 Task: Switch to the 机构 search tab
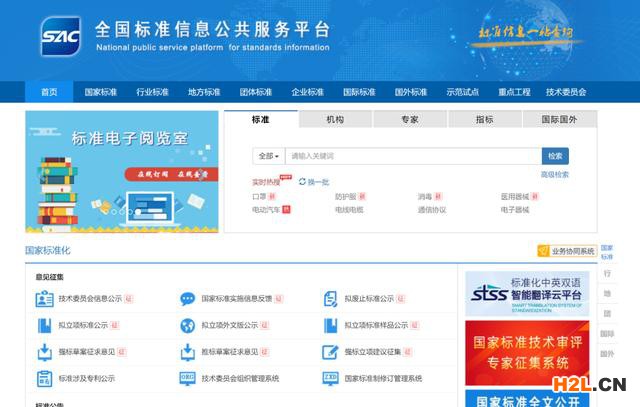[335, 119]
